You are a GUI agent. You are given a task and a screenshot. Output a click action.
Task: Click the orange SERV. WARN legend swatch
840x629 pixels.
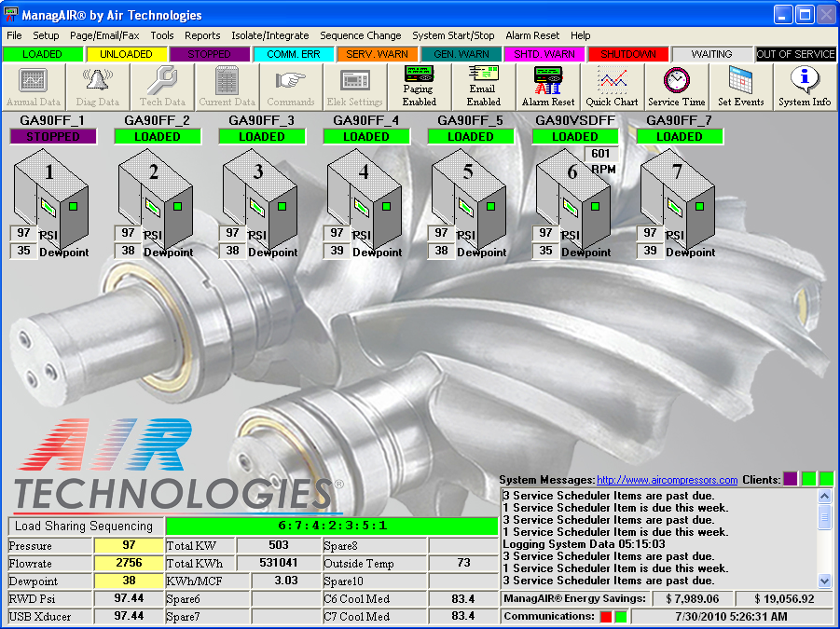point(377,54)
